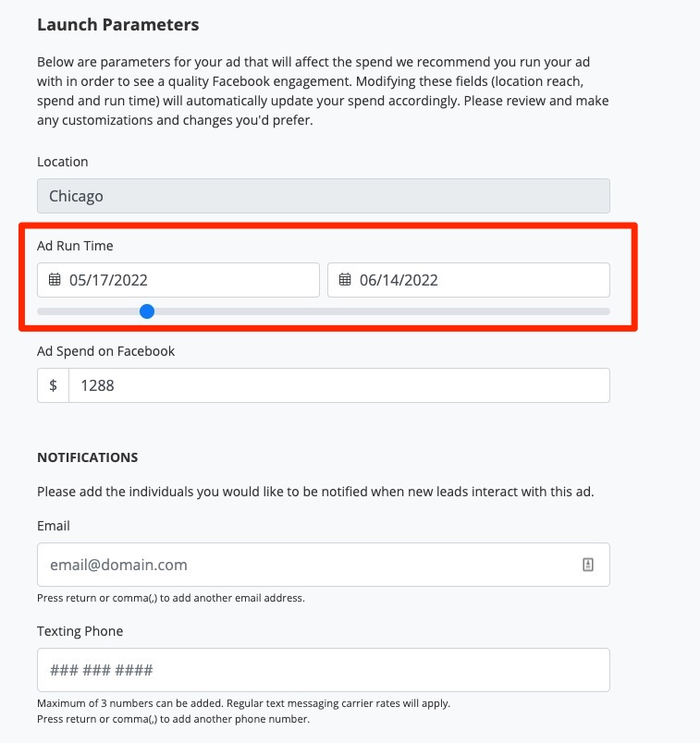The width and height of the screenshot is (700, 743).
Task: Click the blue Ad Run Time slider handle
Action: click(x=146, y=311)
